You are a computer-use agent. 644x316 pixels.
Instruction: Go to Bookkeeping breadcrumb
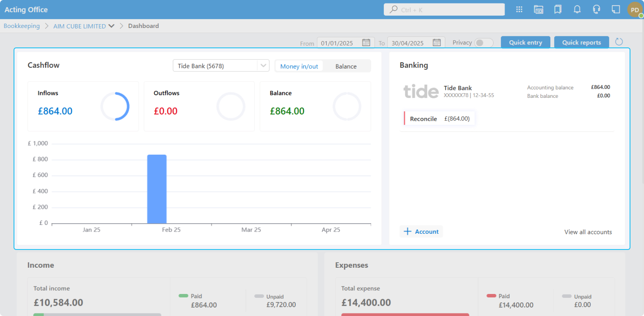coord(22,26)
